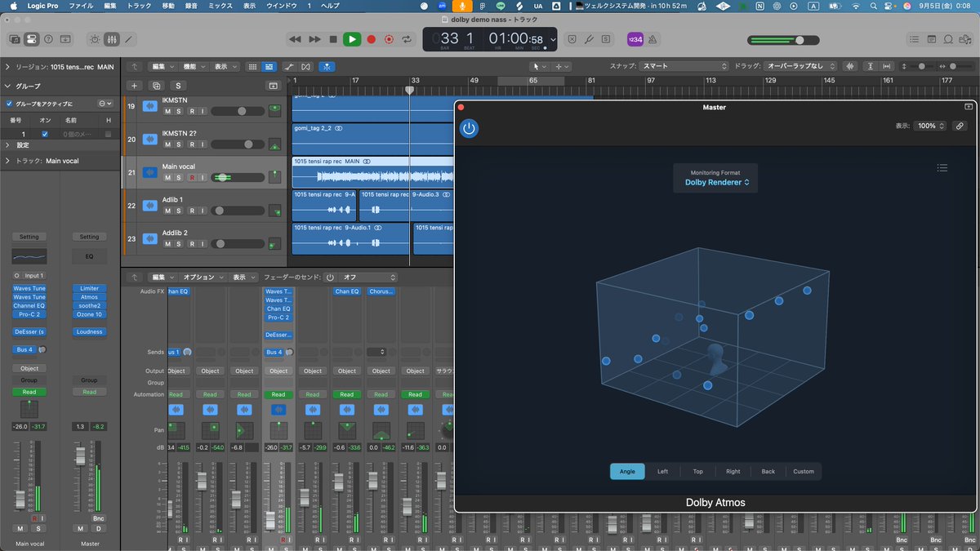Open the media Browsers icon

pyautogui.click(x=964, y=38)
